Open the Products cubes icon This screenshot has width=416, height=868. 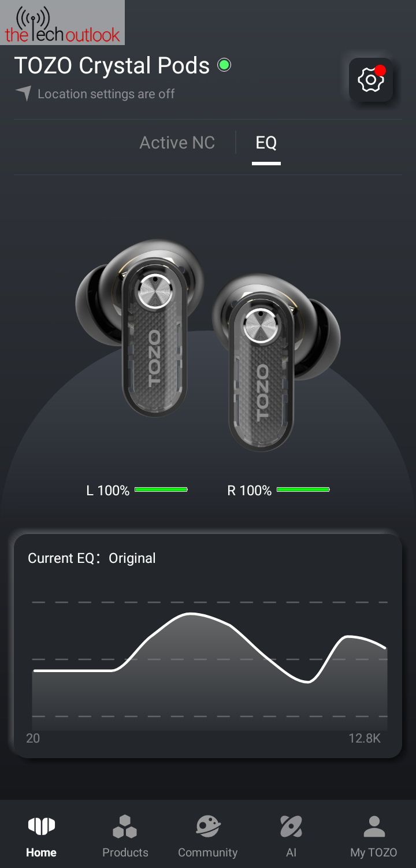point(125,826)
